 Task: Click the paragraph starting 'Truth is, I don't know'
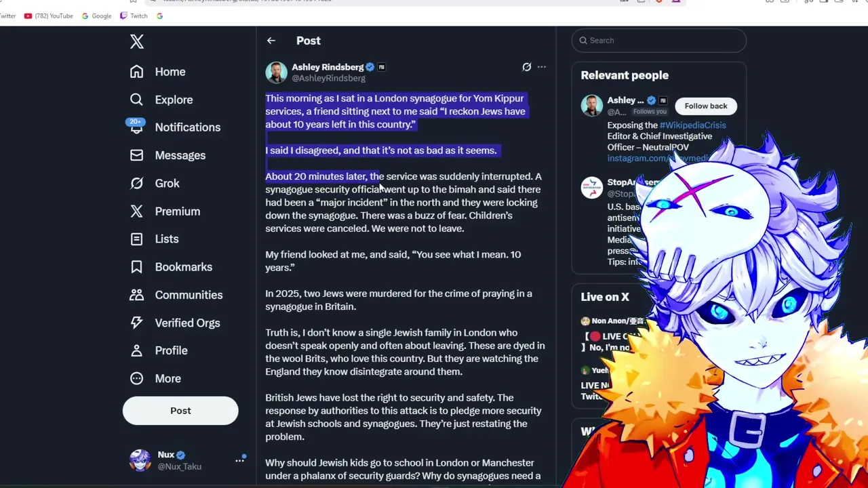pyautogui.click(x=405, y=352)
